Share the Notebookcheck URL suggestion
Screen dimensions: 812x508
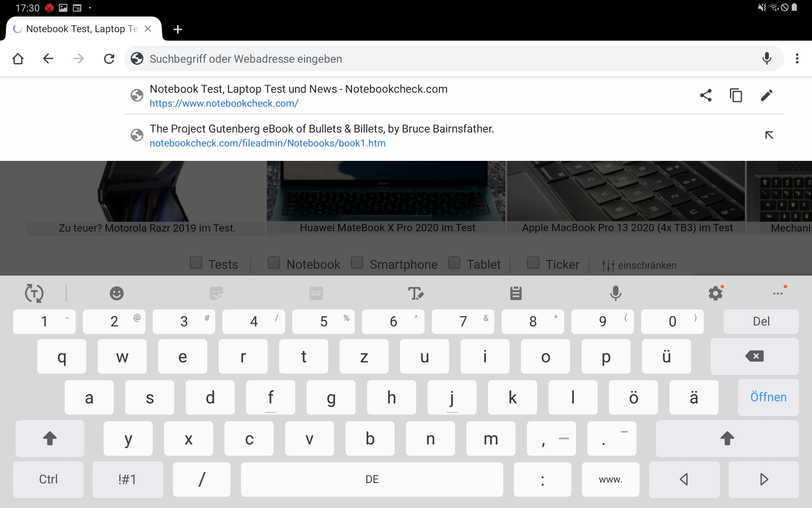coord(705,95)
